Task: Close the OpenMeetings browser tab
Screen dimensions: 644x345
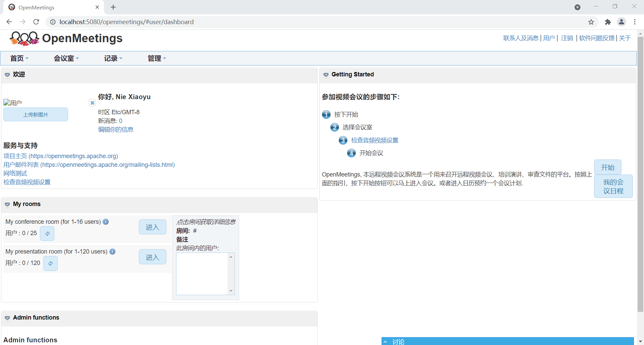Action: coord(97,7)
